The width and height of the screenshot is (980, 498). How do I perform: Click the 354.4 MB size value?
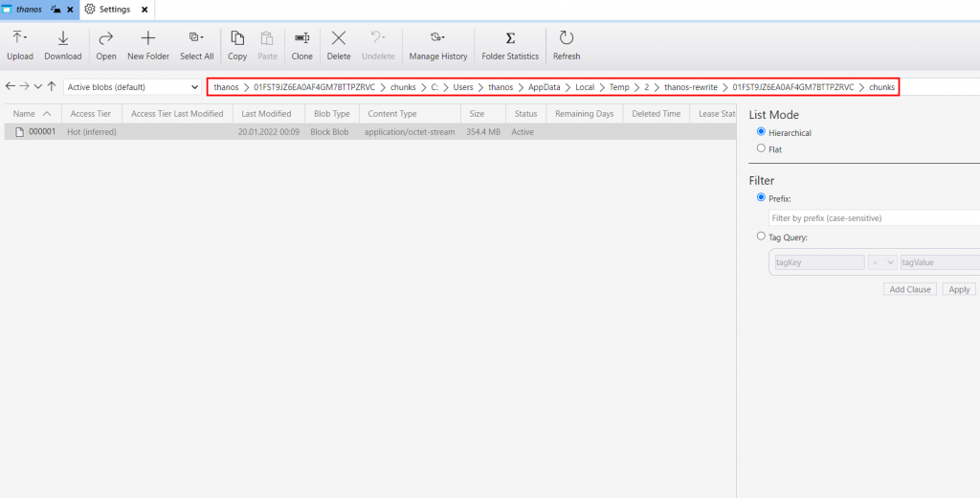(483, 132)
